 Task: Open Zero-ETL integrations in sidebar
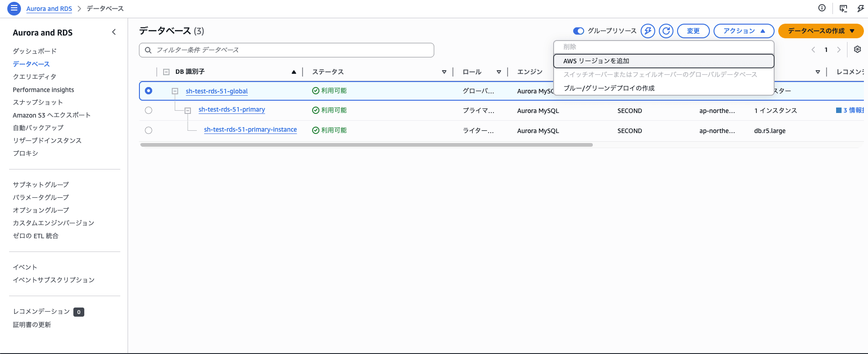coord(36,236)
